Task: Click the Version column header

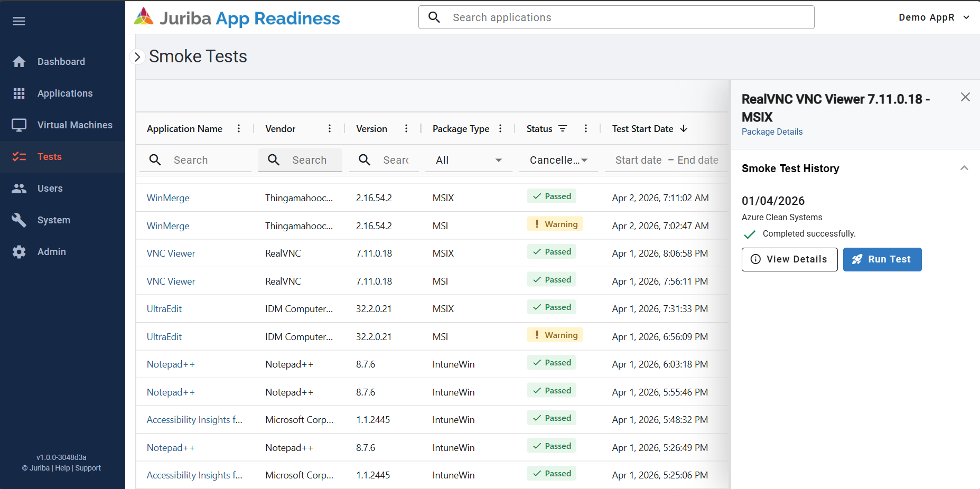Action: pos(371,129)
